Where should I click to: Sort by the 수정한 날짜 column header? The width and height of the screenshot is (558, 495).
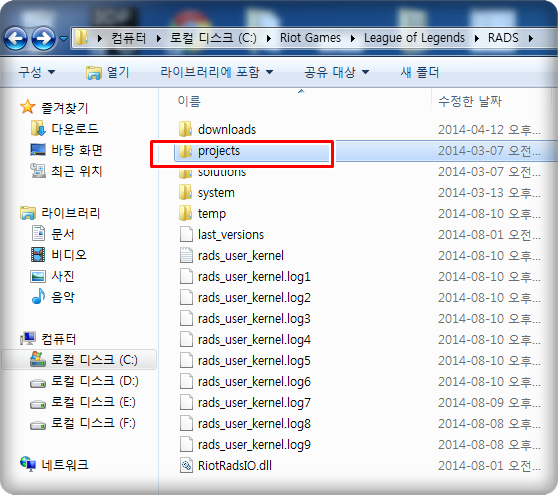pyautogui.click(x=470, y=101)
